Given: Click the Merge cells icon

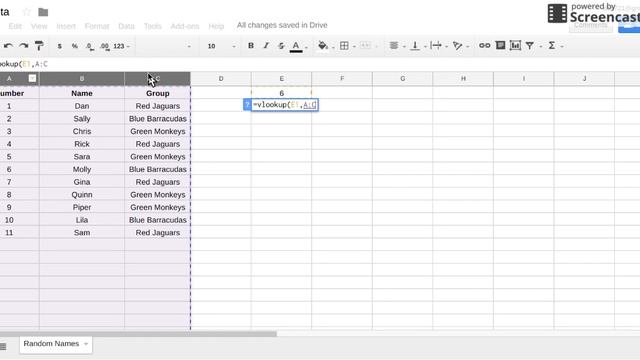Looking at the screenshot, I should tap(365, 46).
